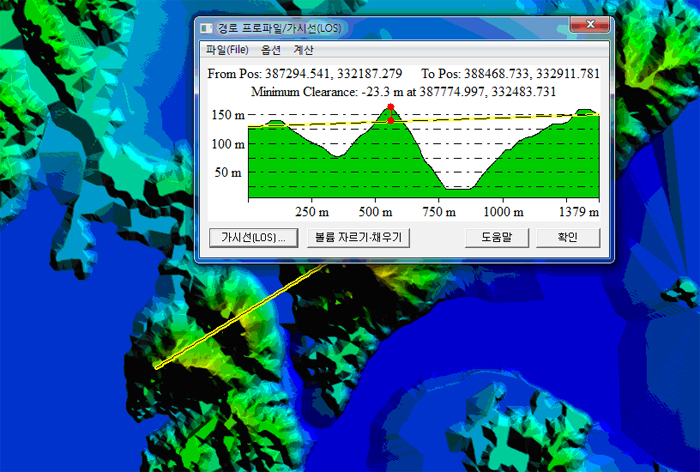Click the 100 m elevation axis label
The height and width of the screenshot is (472, 700).
coord(228,144)
